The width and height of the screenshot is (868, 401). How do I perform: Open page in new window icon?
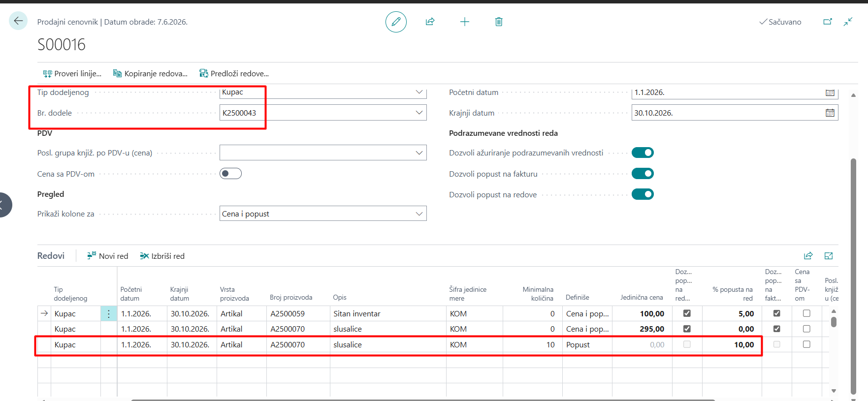click(828, 22)
